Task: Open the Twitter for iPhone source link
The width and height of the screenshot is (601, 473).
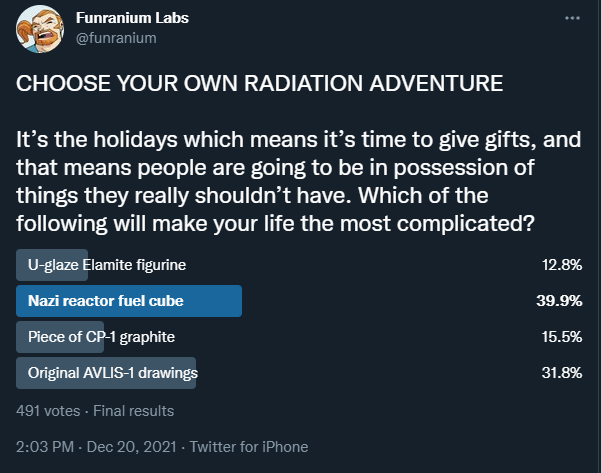Action: pos(249,447)
